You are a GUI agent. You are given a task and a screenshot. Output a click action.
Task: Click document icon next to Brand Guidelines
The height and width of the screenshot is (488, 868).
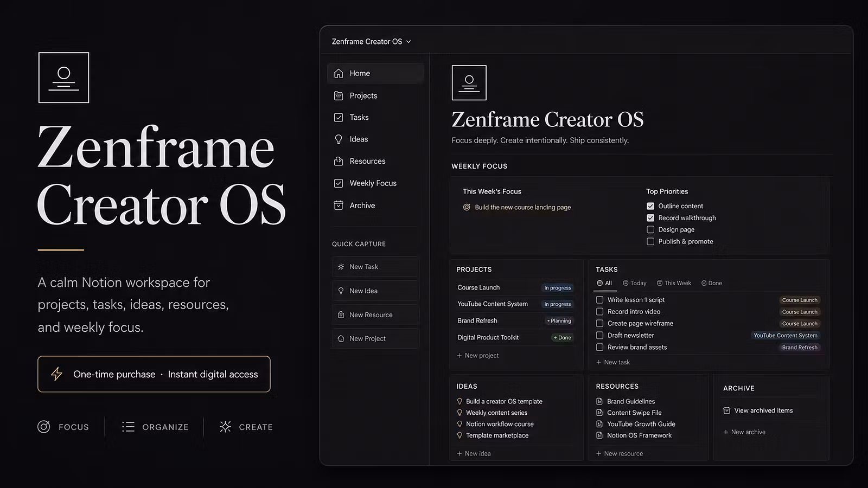599,401
